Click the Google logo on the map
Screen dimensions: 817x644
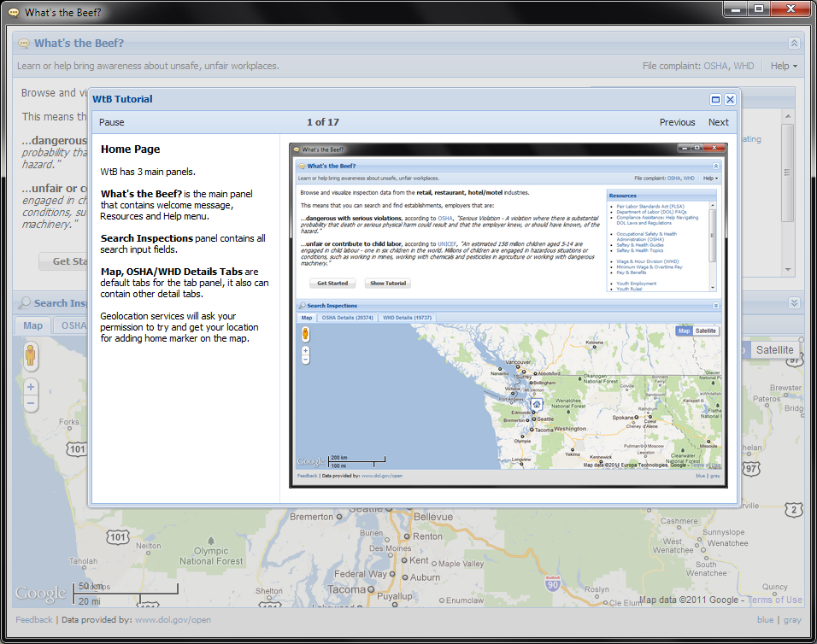41,593
